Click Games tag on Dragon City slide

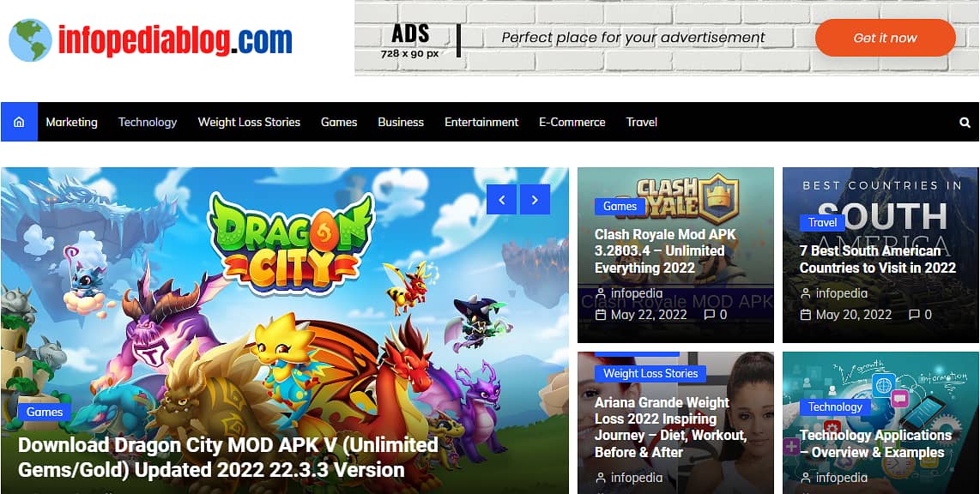coord(45,413)
